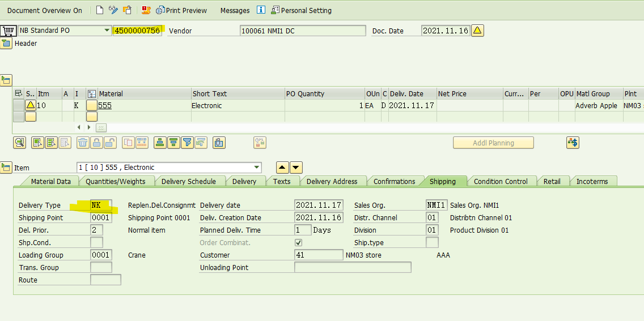The image size is (644, 321).
Task: Turn Document Overview On
Action: (44, 10)
